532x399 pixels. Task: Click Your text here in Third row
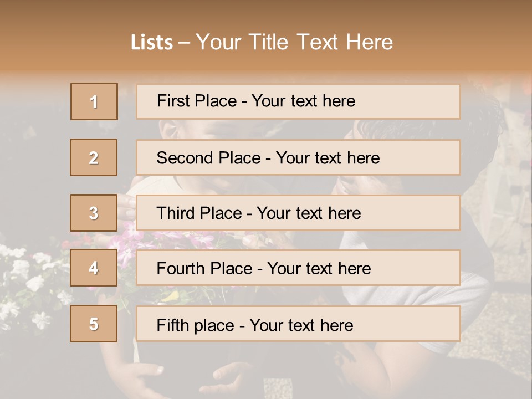click(309, 213)
